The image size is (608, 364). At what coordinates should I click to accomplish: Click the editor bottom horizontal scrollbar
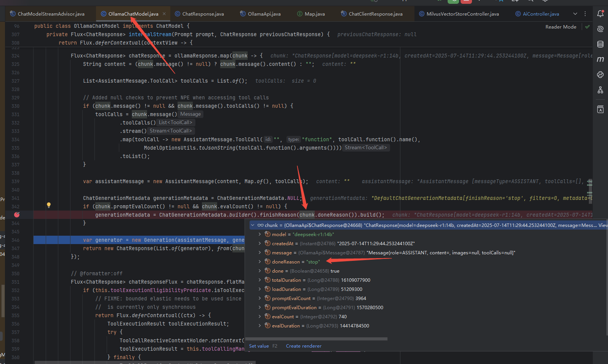pos(145,362)
